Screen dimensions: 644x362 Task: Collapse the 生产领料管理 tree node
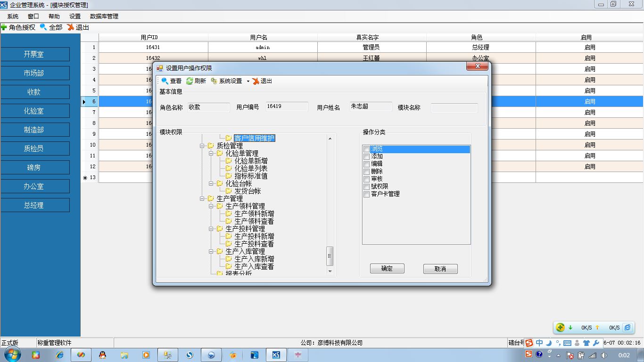click(x=211, y=206)
